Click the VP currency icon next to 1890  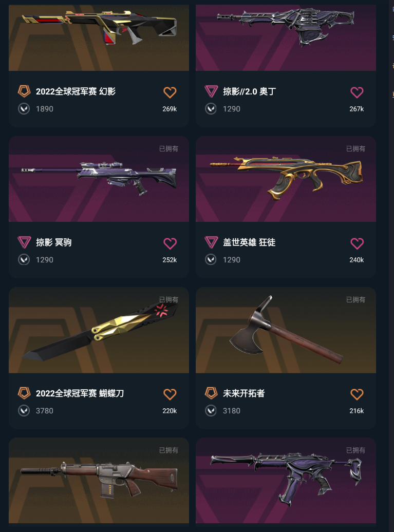24,109
